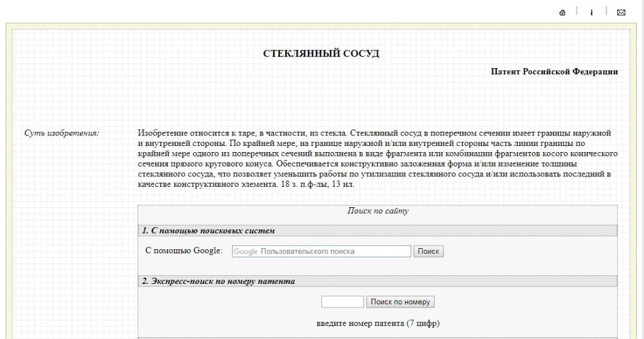Focus the Google custom search field
Image resolution: width=644 pixels, height=339 pixels.
[321, 251]
